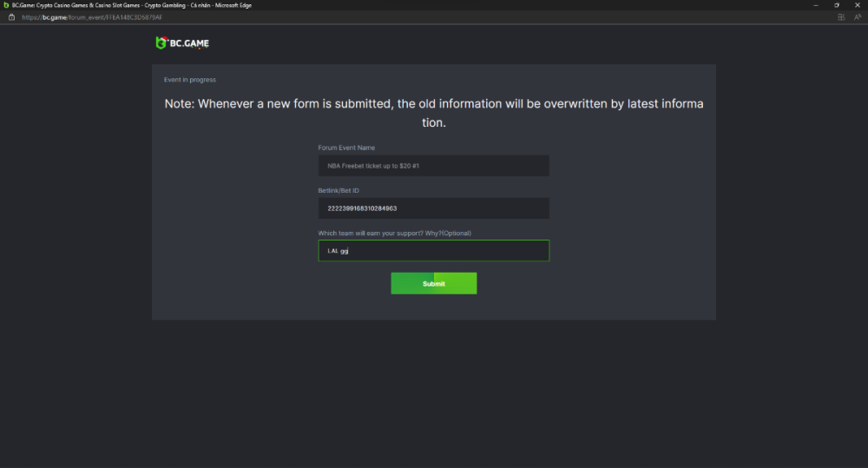Viewport: 868px width, 468px height.
Task: Click the window title text in title bar
Action: (x=122, y=5)
